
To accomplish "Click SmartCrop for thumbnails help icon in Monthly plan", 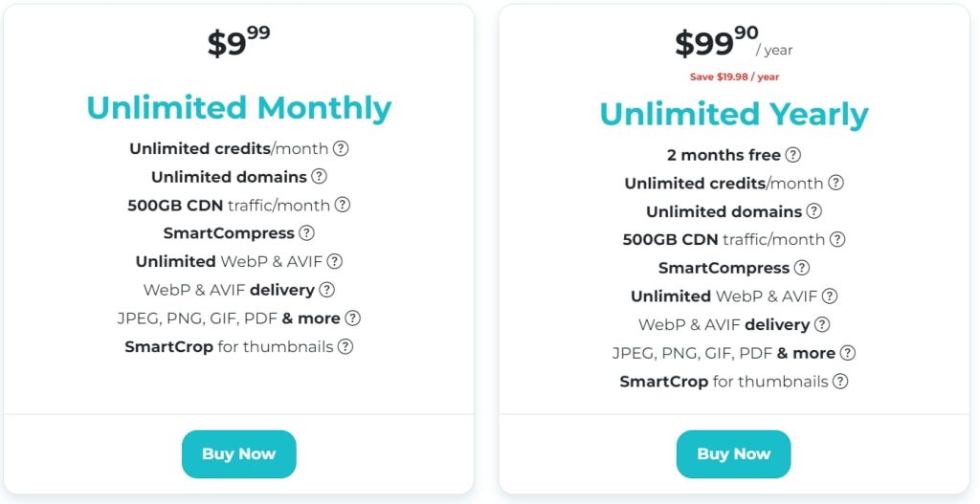I will (x=345, y=346).
